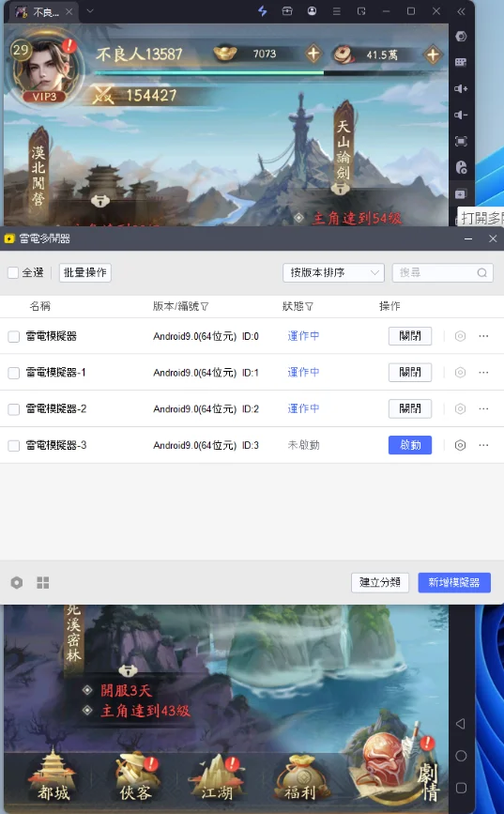
Task: Open the hamburger menu in emulator titlebar
Action: point(336,11)
